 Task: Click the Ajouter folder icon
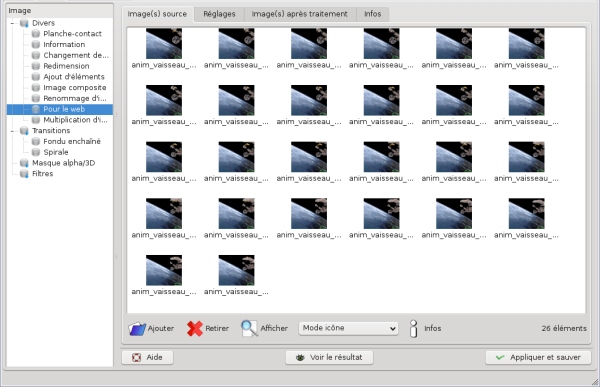click(x=137, y=328)
